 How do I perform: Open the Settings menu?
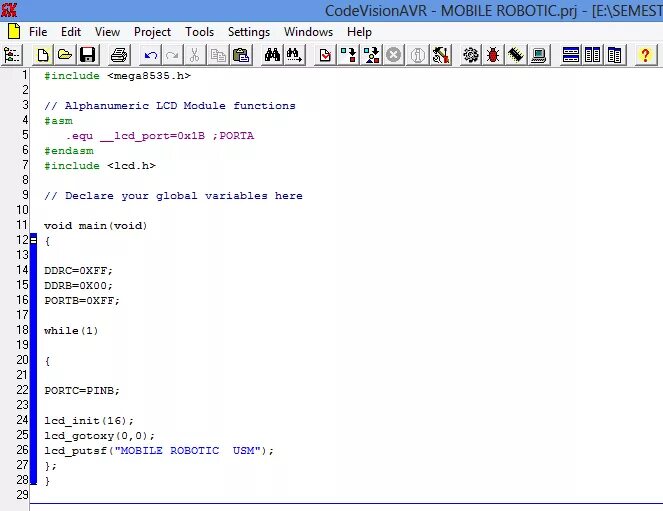[249, 32]
